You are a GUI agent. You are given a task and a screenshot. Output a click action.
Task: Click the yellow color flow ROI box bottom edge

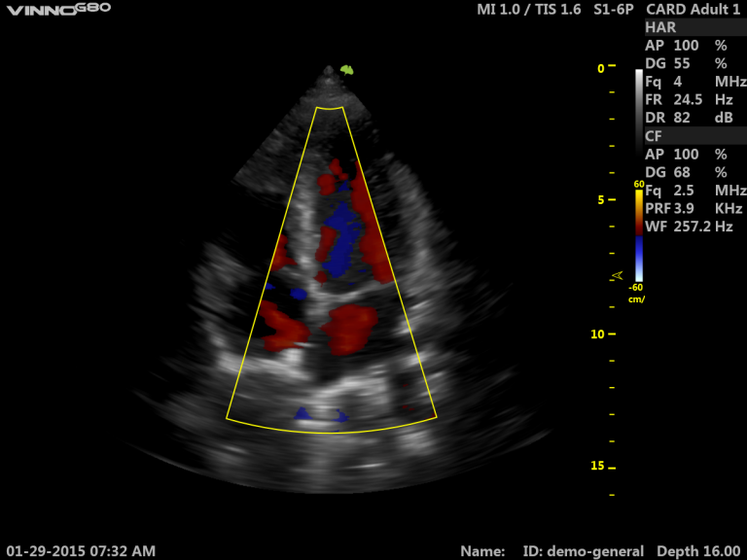pyautogui.click(x=331, y=432)
